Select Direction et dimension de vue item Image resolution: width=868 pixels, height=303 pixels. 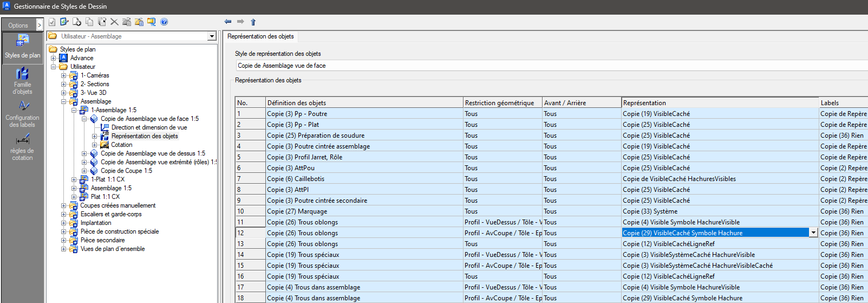[x=149, y=127]
